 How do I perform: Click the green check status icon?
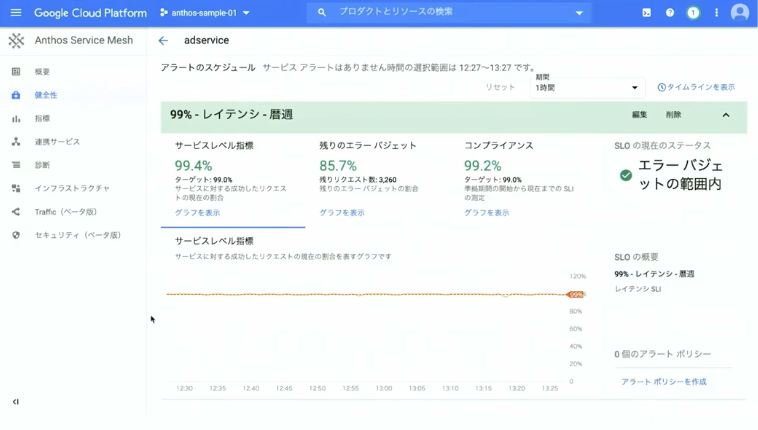[x=626, y=175]
